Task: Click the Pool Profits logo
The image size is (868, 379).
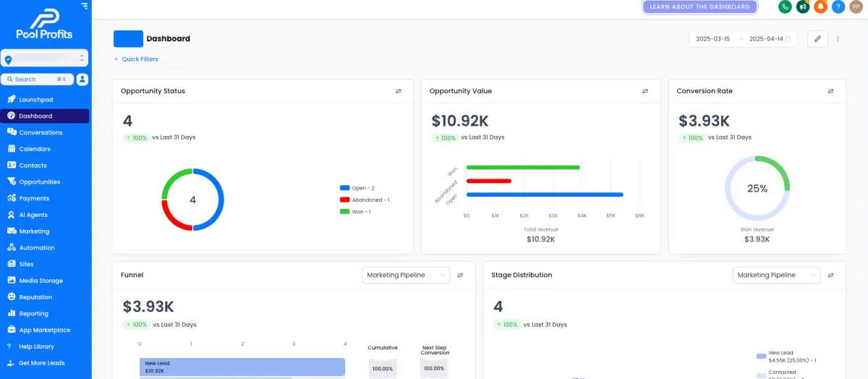Action: coord(44,24)
